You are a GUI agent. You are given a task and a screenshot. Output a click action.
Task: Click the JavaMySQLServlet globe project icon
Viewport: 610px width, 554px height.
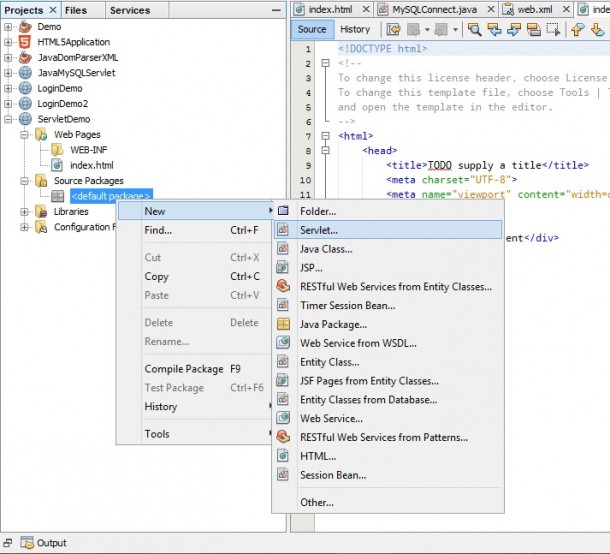point(25,73)
